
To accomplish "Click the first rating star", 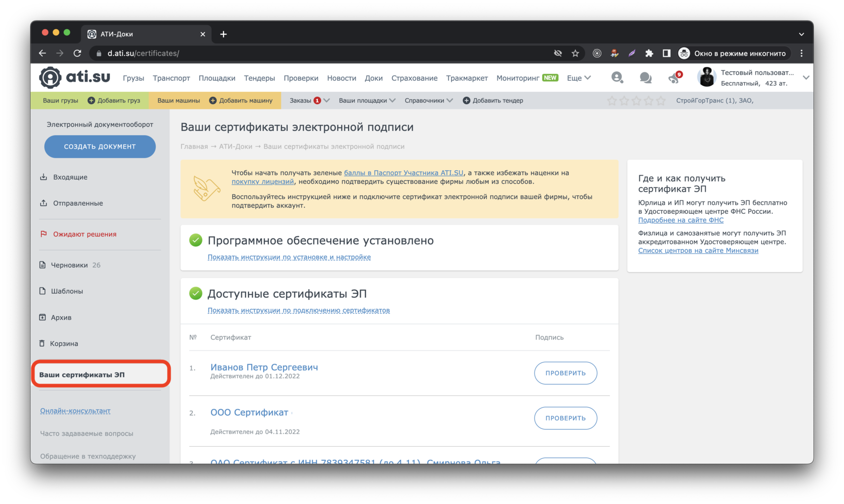I will (612, 101).
